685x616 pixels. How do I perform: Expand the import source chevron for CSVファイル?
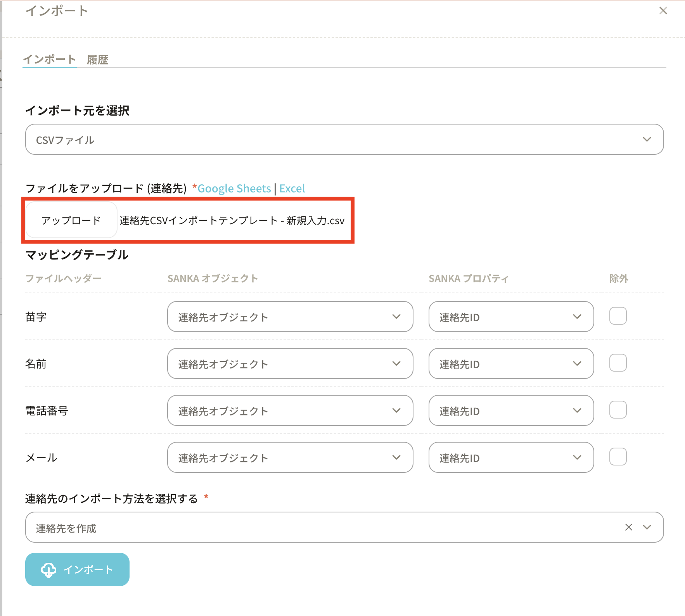[647, 139]
